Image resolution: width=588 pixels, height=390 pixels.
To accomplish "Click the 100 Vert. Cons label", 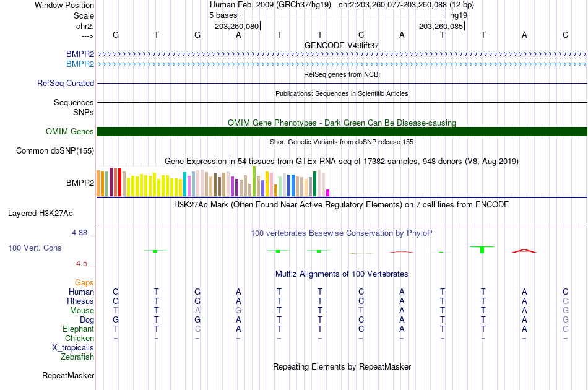I will (x=35, y=248).
